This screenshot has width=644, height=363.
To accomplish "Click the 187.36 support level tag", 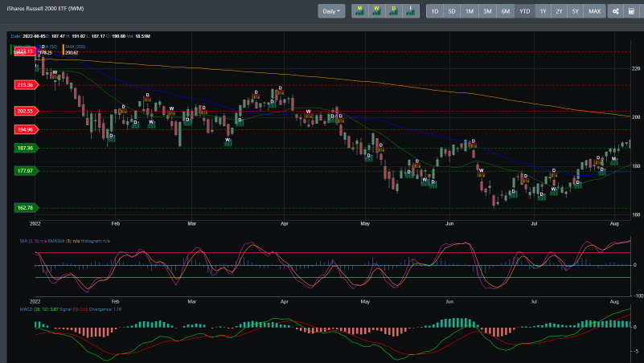I will click(26, 148).
